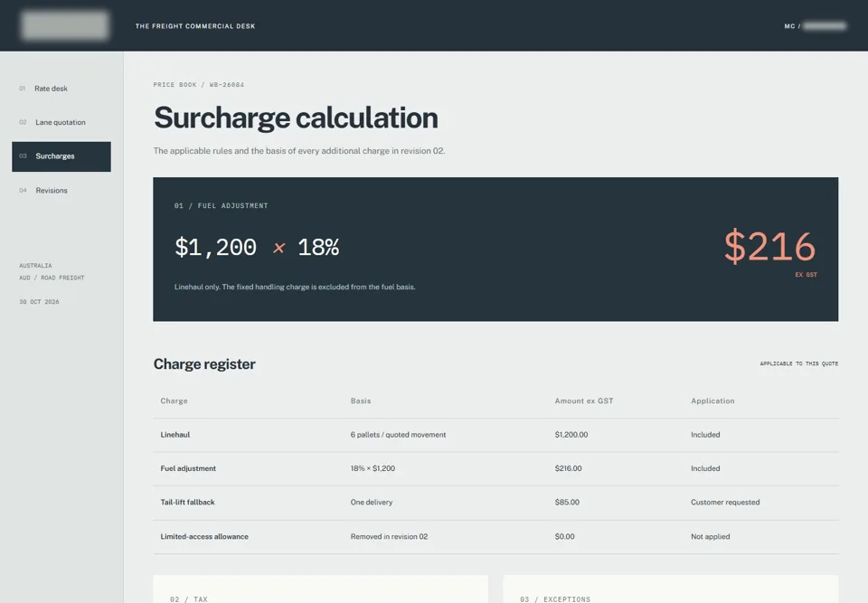This screenshot has width=868, height=603.
Task: Click the Removed in revision 02 cell
Action: click(389, 537)
